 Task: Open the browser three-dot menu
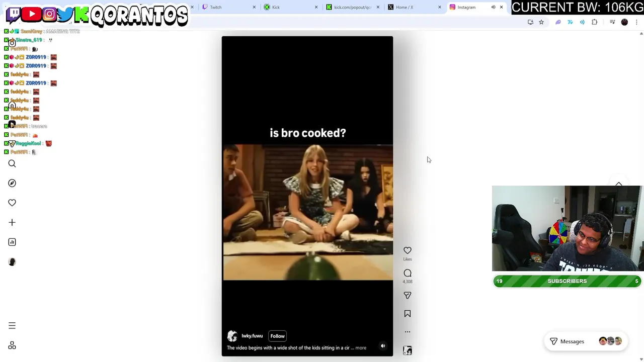636,22
